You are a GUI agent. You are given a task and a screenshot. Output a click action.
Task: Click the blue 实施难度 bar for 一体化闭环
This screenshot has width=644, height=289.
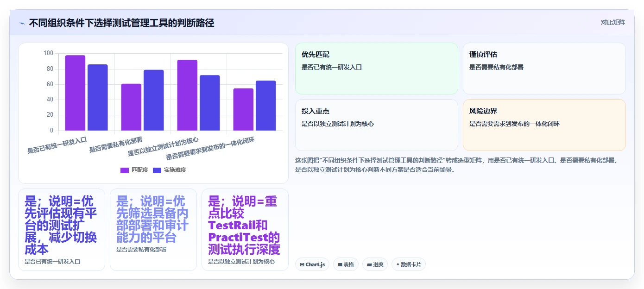point(266,106)
